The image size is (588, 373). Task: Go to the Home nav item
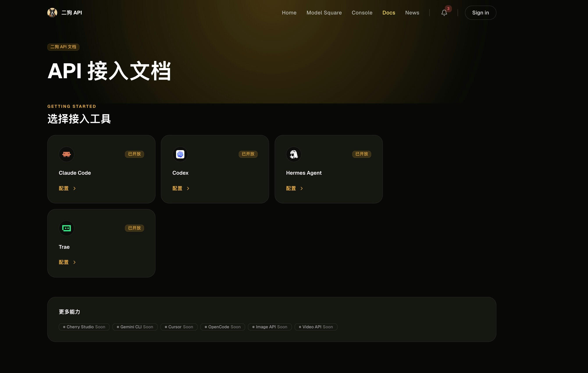pos(289,13)
